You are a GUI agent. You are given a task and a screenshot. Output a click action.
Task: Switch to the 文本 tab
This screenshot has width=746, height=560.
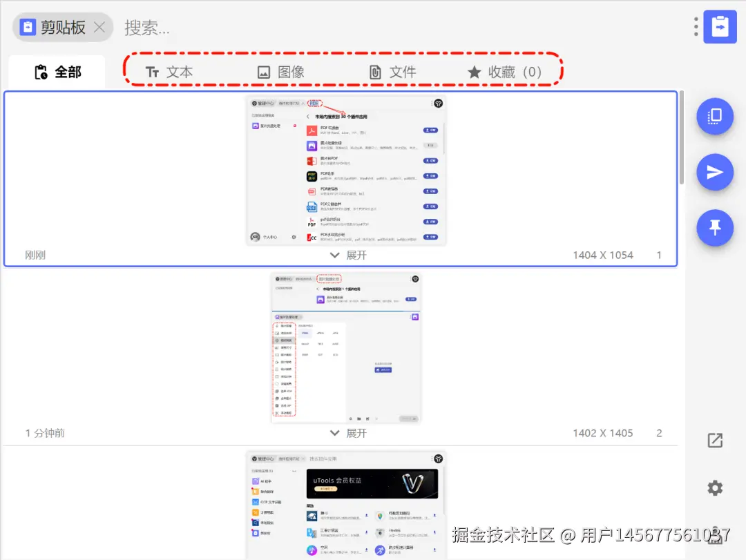168,71
